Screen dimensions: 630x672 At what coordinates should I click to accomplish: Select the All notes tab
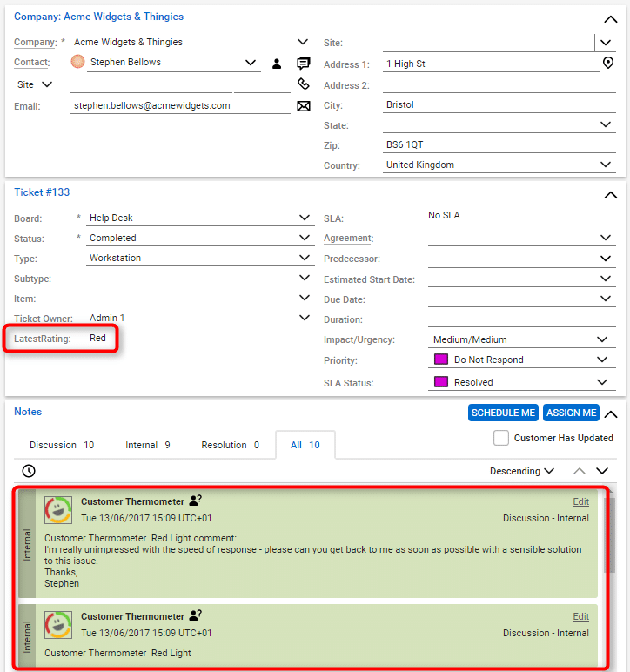point(305,445)
